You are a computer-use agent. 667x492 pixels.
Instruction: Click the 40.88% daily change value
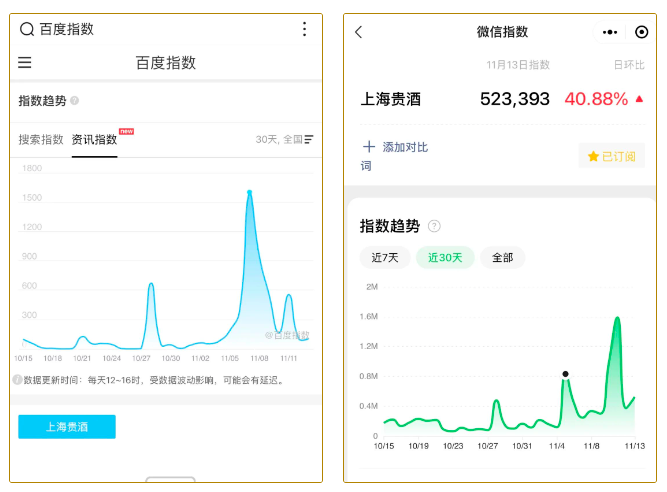596,99
